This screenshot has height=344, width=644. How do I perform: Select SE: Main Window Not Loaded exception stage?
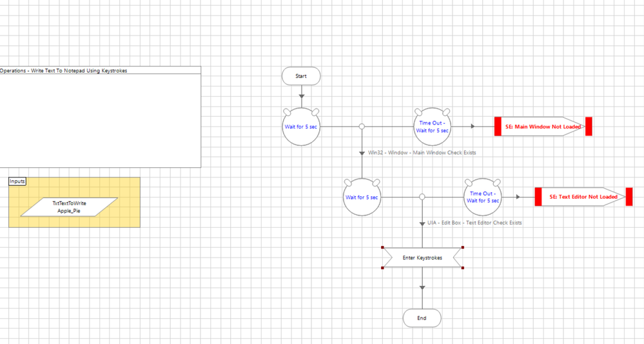pyautogui.click(x=543, y=126)
